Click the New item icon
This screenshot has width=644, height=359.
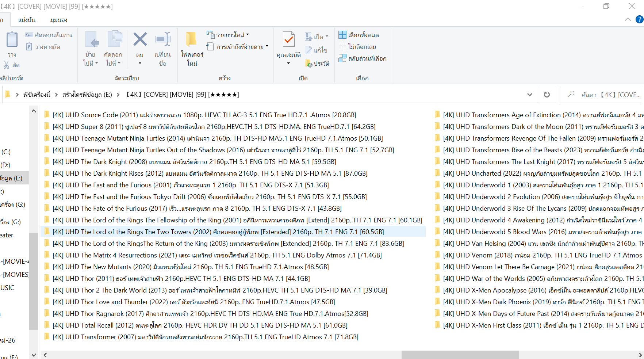211,35
